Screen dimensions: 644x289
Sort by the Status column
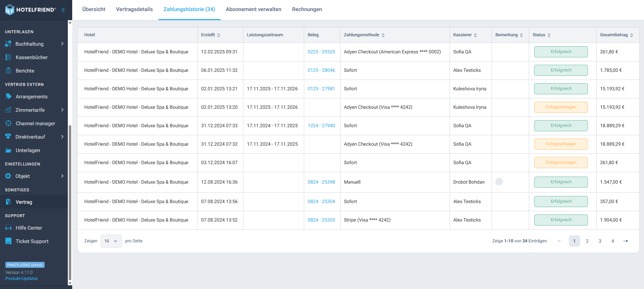[549, 35]
